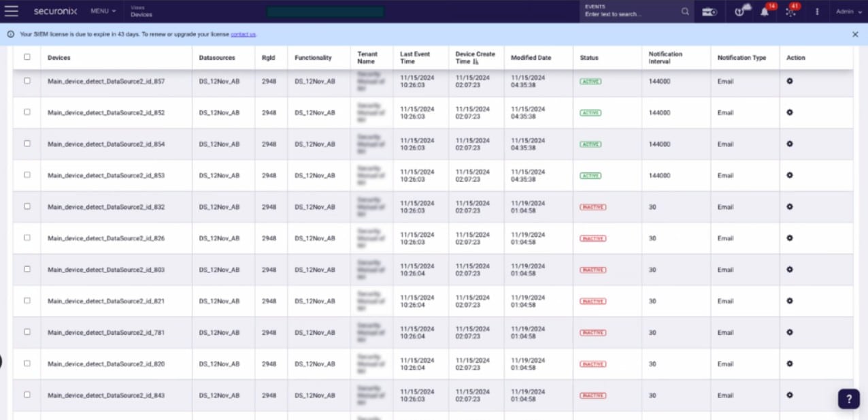The height and width of the screenshot is (420, 868).
Task: Open action gear for device id_826
Action: click(x=790, y=238)
